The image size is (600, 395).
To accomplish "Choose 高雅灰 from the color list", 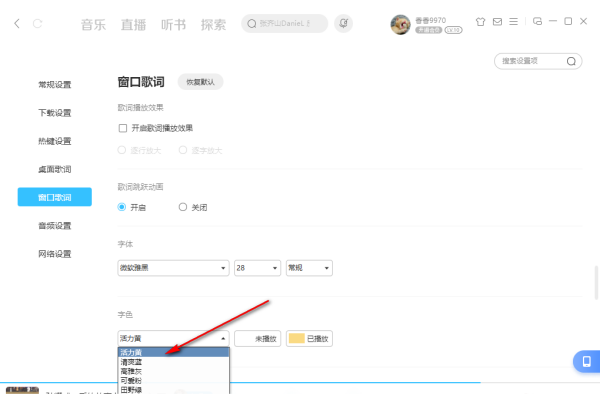I will click(173, 371).
